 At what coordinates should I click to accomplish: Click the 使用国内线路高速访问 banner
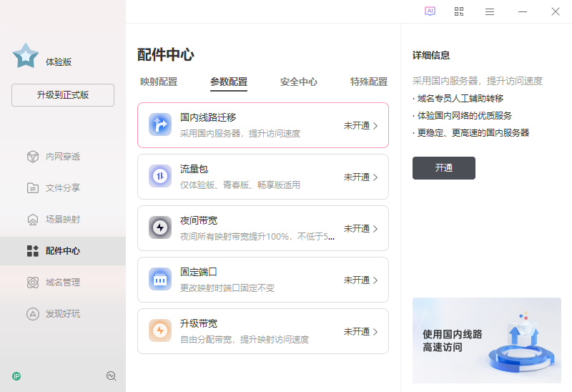tap(487, 340)
